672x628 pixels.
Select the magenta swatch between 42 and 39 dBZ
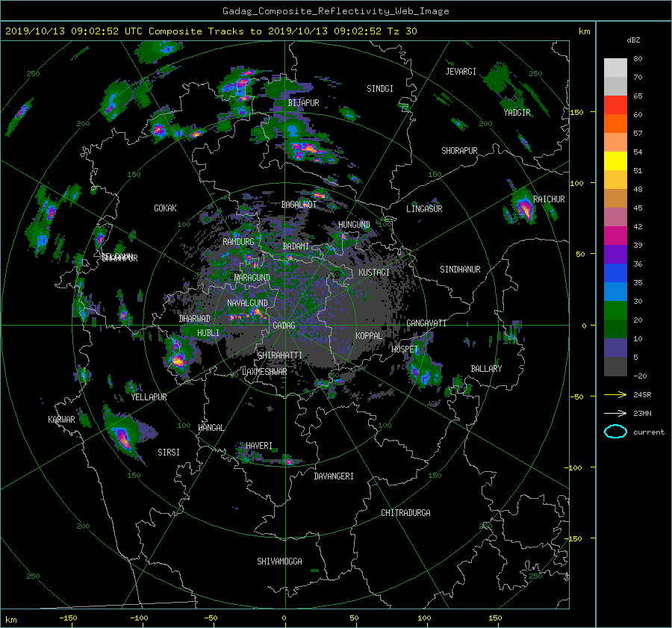[615, 236]
